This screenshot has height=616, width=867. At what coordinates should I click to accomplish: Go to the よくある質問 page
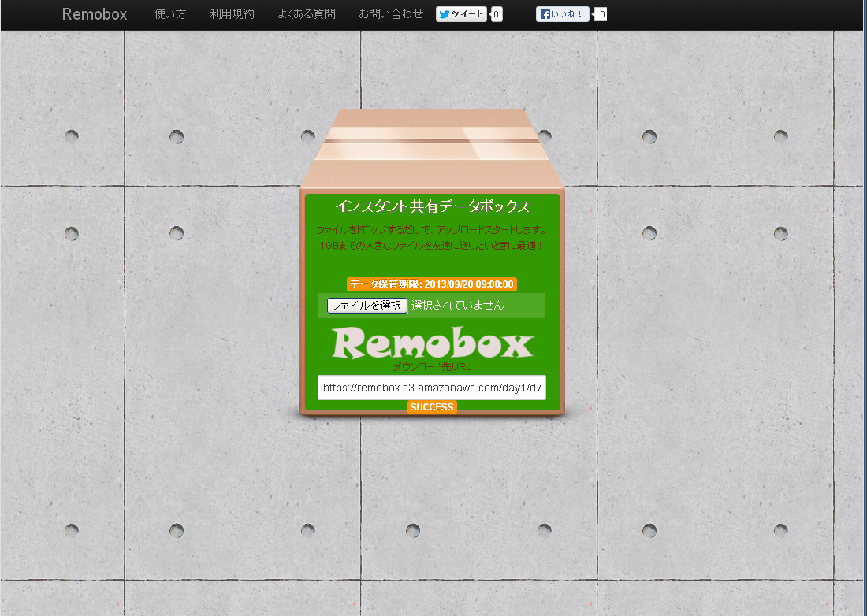click(307, 14)
